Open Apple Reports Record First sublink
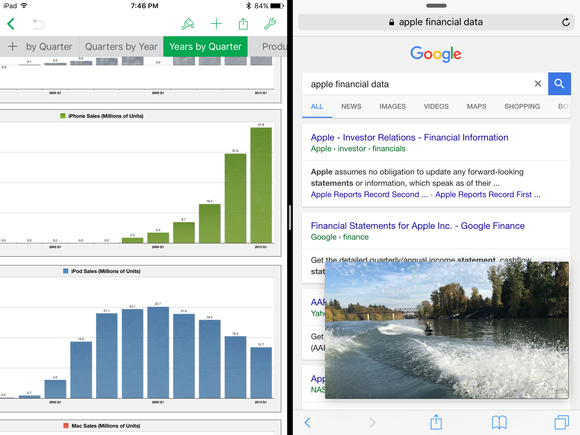Viewport: 580px width, 435px height. click(x=488, y=195)
